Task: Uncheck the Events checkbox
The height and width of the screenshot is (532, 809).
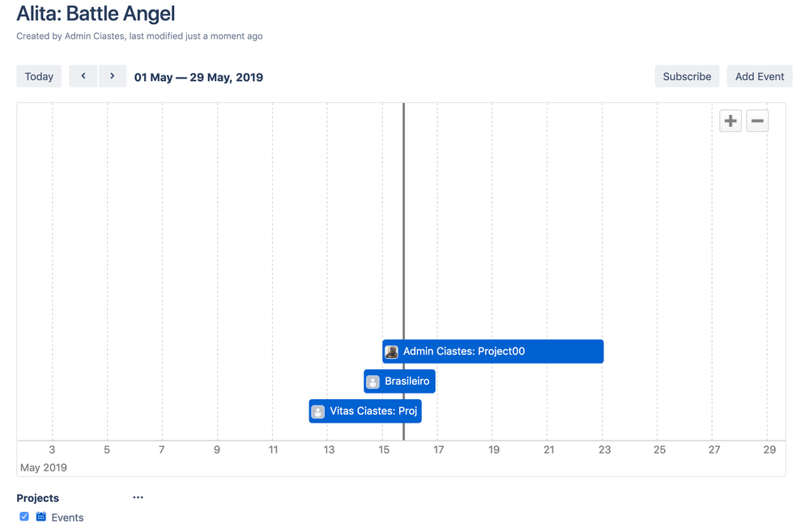Action: (23, 517)
